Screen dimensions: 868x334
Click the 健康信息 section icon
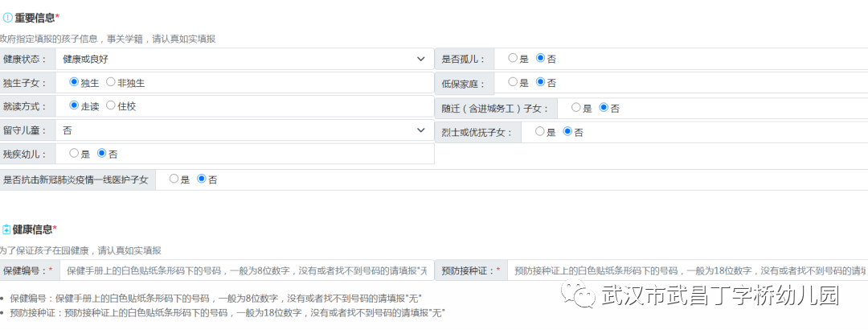[6, 229]
